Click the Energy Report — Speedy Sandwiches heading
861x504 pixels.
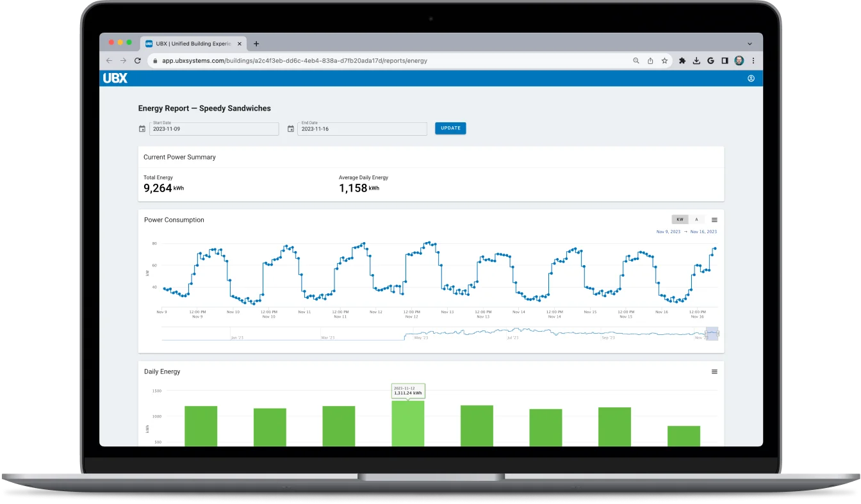click(x=204, y=108)
